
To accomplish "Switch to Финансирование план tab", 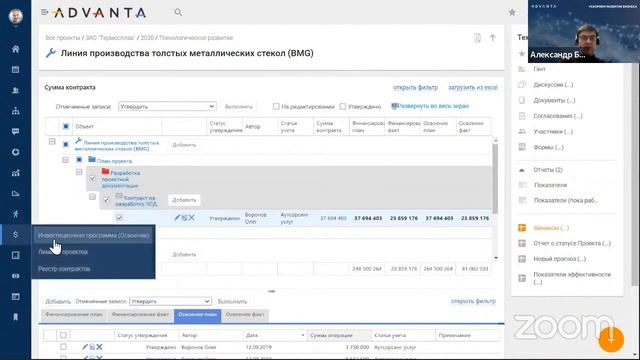I will (74, 315).
